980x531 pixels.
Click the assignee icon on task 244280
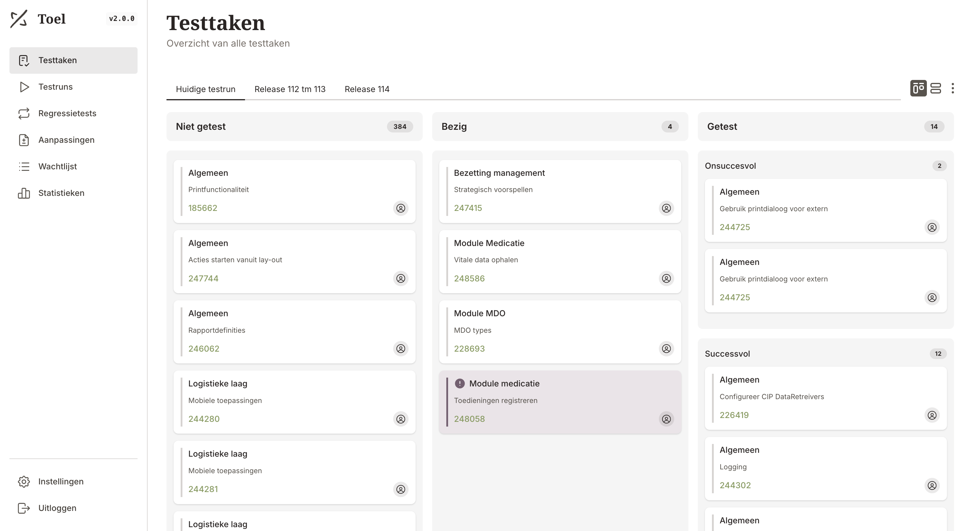point(401,419)
